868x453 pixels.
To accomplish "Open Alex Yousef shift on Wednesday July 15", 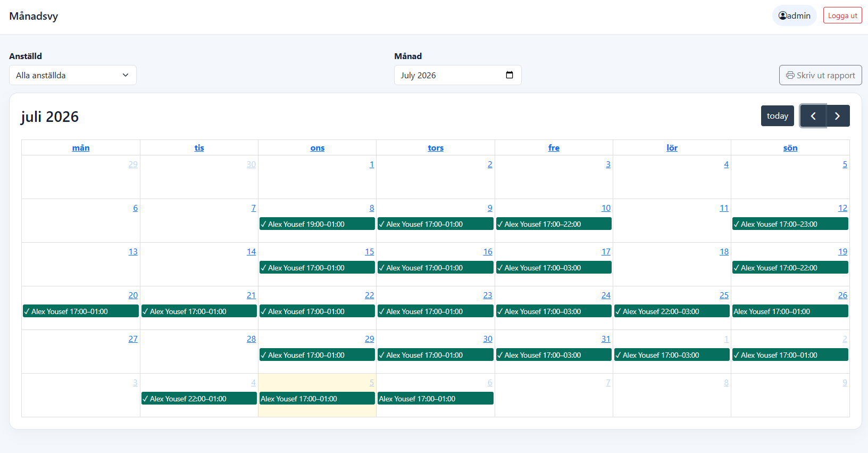I will point(318,268).
